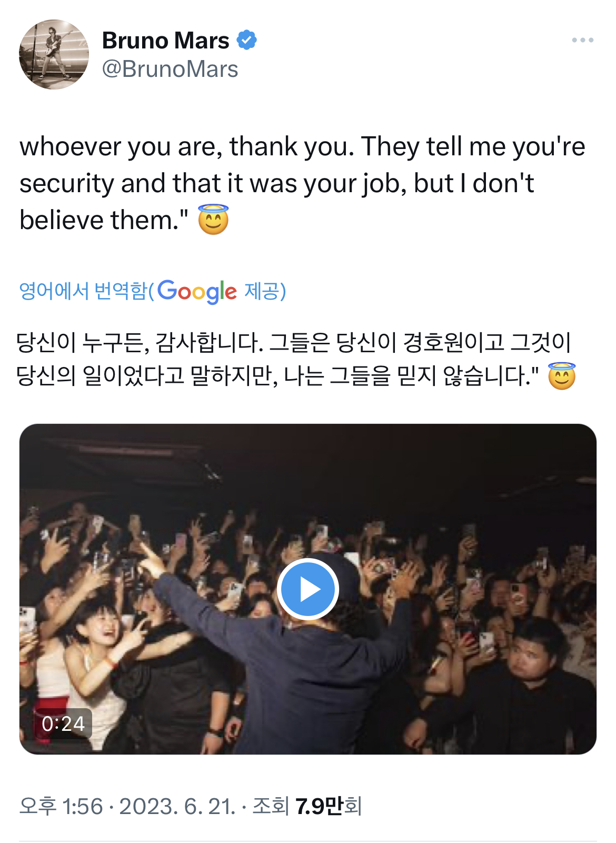Viewport: 616px width, 843px height.
Task: Click the '영어에서 번역함' translation link
Action: pos(83,291)
